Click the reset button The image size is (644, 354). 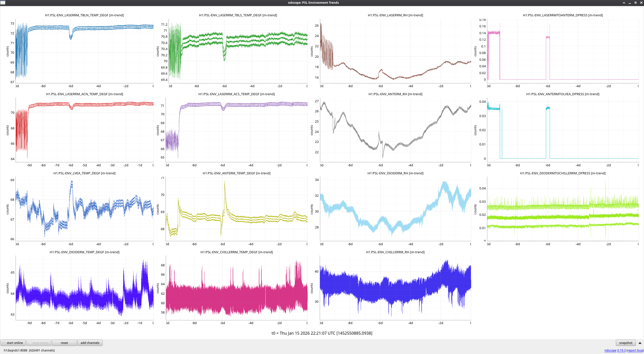(x=64, y=343)
